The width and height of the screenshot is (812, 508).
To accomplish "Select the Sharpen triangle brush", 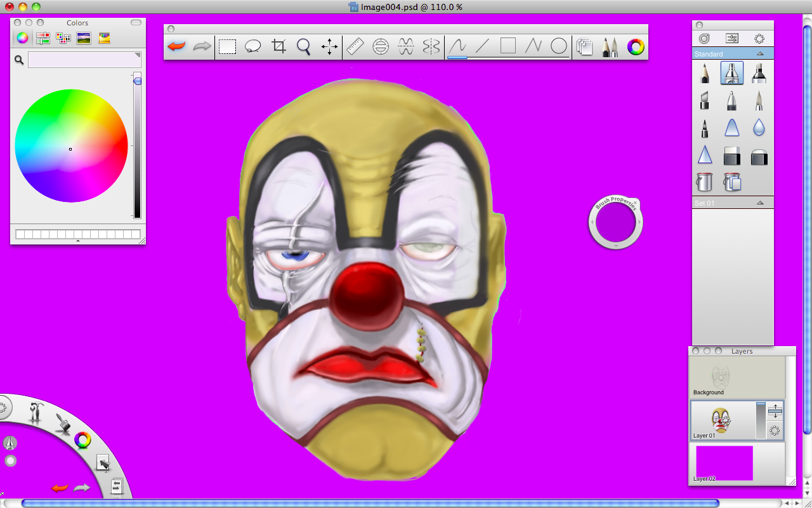I will pos(705,155).
